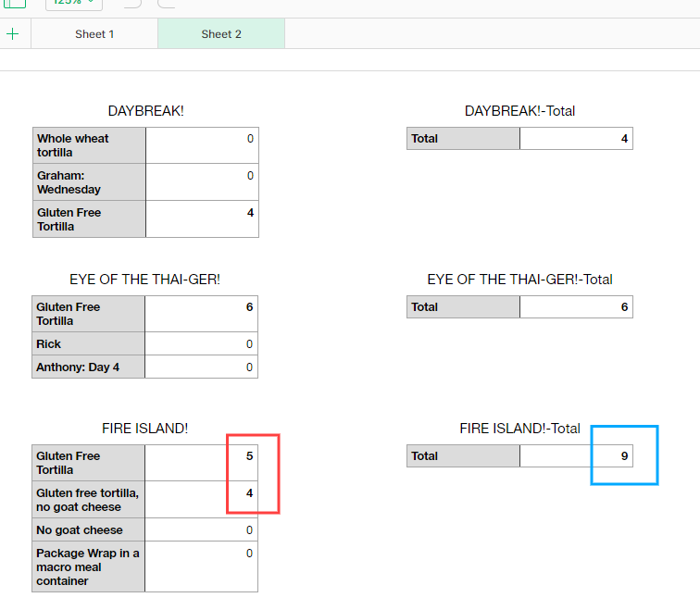The width and height of the screenshot is (700, 610).
Task: Open the zoom level dropdown
Action: click(x=73, y=3)
